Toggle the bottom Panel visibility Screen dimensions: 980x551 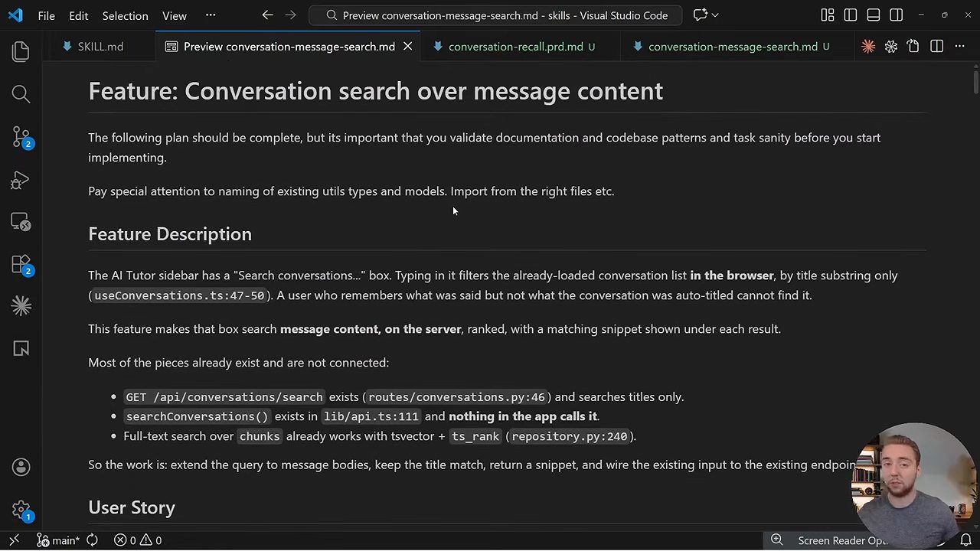click(874, 15)
